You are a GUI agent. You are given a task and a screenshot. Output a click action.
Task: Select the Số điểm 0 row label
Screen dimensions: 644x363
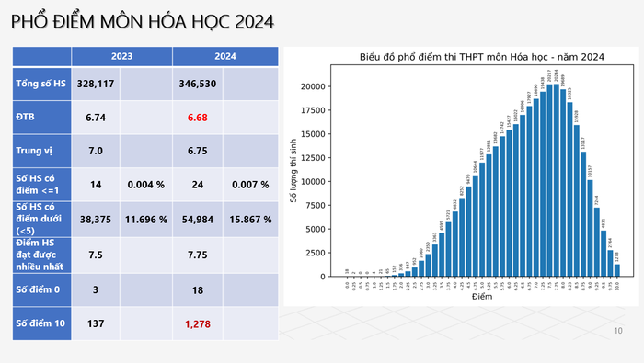pyautogui.click(x=41, y=289)
